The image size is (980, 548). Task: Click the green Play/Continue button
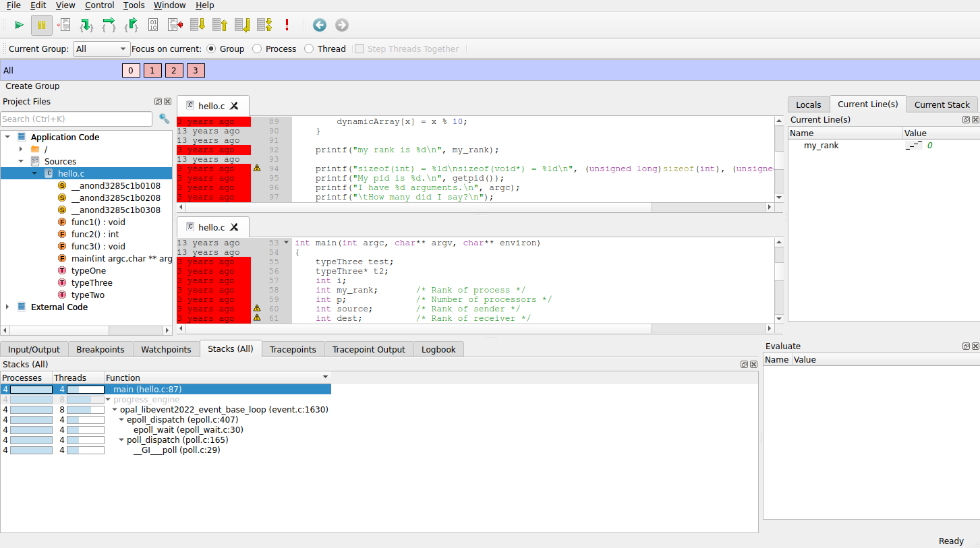20,25
